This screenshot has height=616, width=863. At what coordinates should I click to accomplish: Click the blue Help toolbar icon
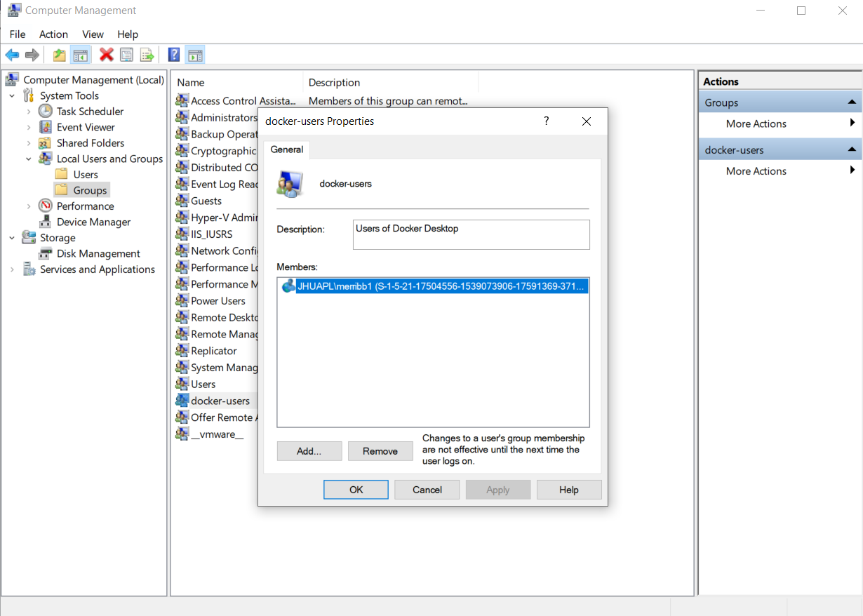(x=174, y=55)
